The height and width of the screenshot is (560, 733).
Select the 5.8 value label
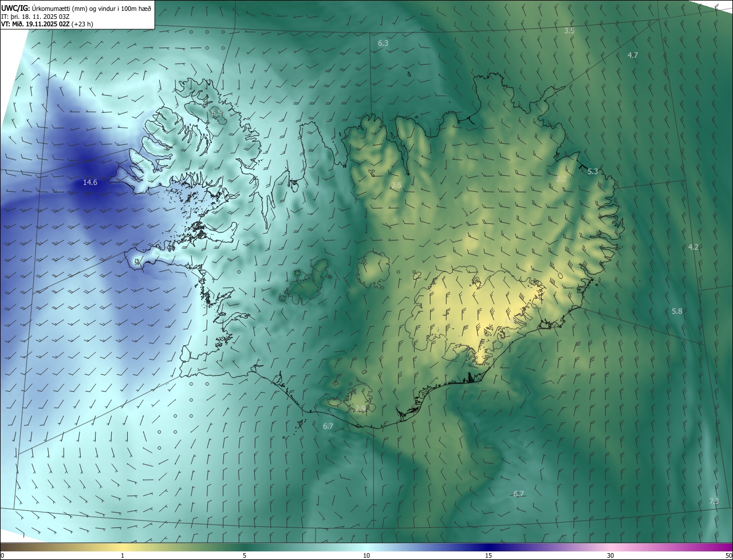pos(677,311)
